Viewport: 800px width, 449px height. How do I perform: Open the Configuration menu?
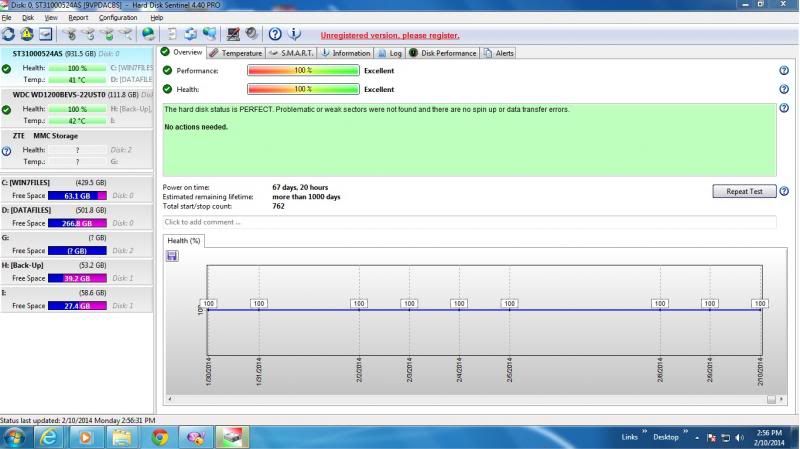[x=118, y=18]
